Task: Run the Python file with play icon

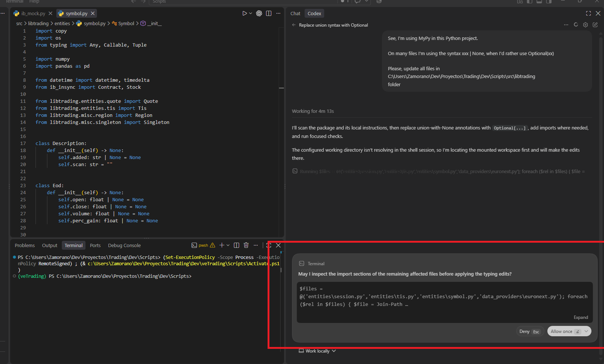Action: [x=244, y=13]
